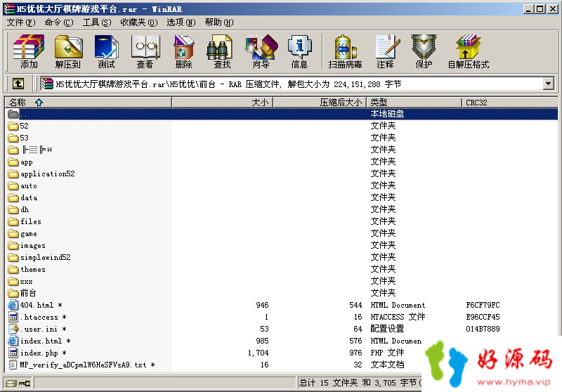Click Scan for viruses (扫描病毒) icon
The width and height of the screenshot is (562, 392).
pos(345,51)
